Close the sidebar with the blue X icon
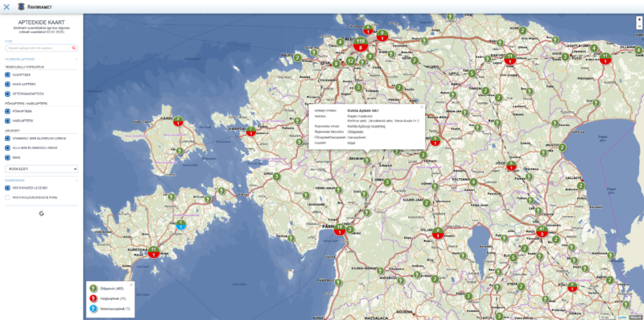Screen dimensions: 644x320 click(6, 6)
